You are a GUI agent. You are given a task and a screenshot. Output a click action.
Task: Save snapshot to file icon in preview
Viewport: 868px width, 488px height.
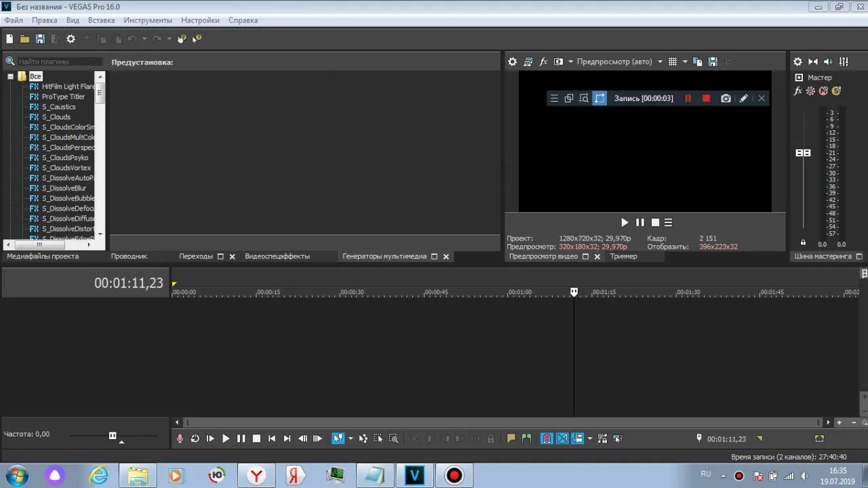(713, 62)
